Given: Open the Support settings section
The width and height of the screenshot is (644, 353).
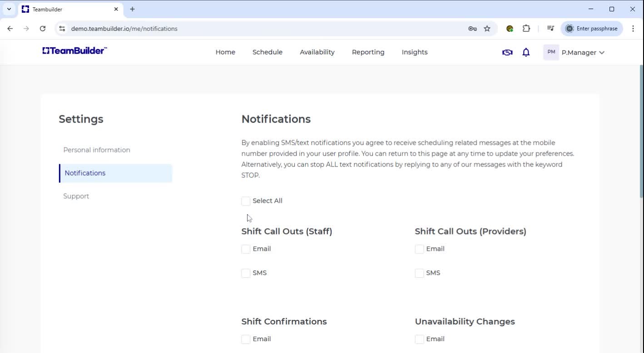Looking at the screenshot, I should pos(76,196).
